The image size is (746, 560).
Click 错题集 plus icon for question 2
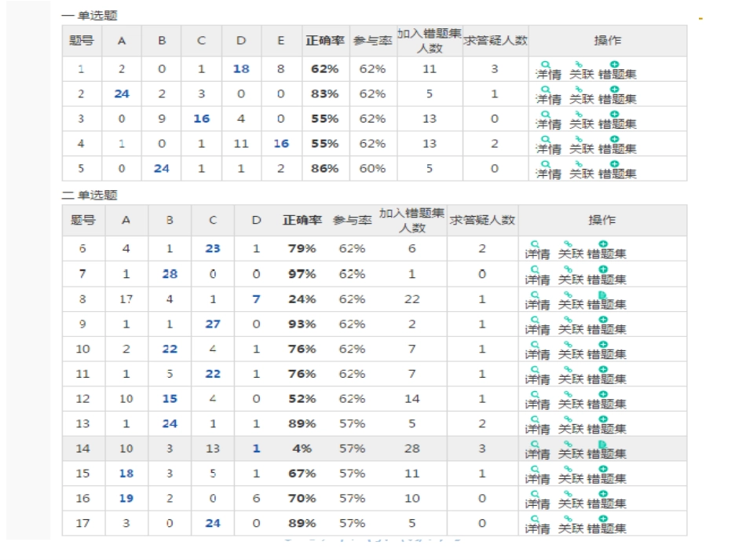615,89
